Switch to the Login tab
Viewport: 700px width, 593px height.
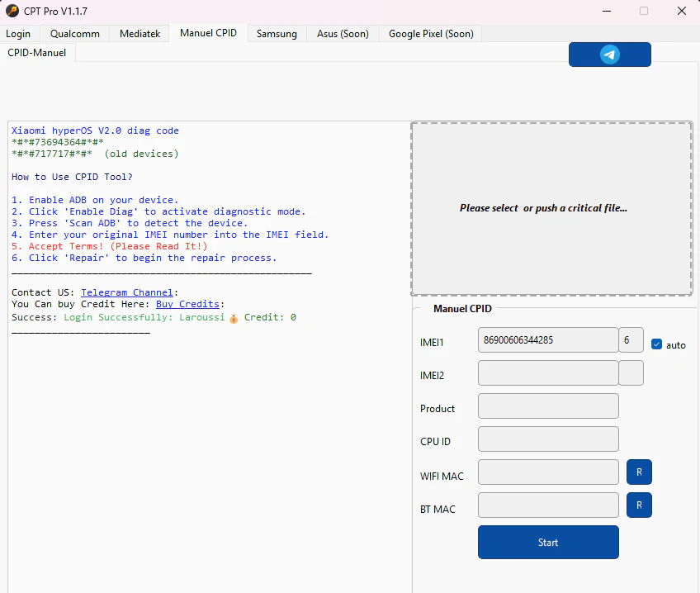click(x=18, y=34)
